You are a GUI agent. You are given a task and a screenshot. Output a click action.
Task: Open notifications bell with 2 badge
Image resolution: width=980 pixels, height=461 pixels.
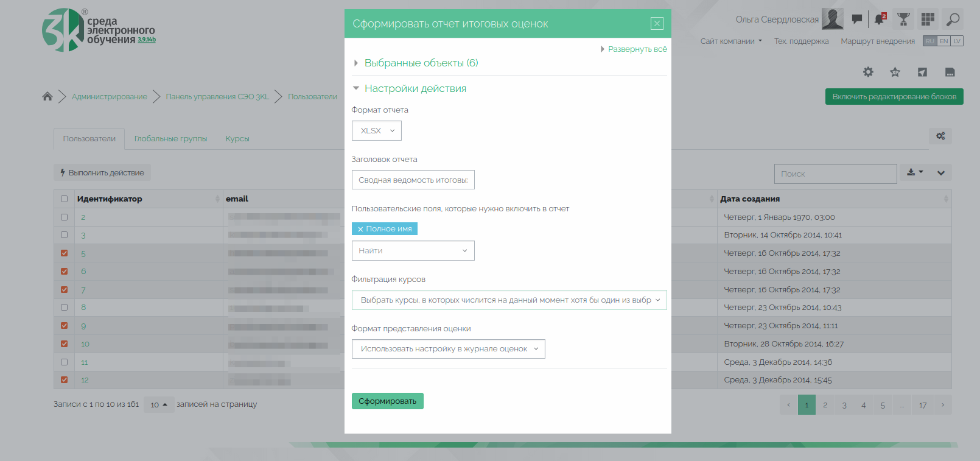[x=880, y=19]
